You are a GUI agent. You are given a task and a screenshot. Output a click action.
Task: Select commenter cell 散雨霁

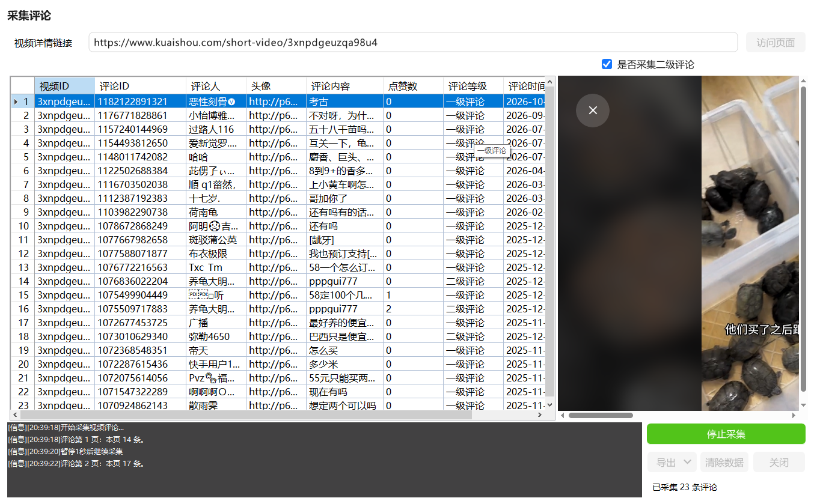[216, 405]
